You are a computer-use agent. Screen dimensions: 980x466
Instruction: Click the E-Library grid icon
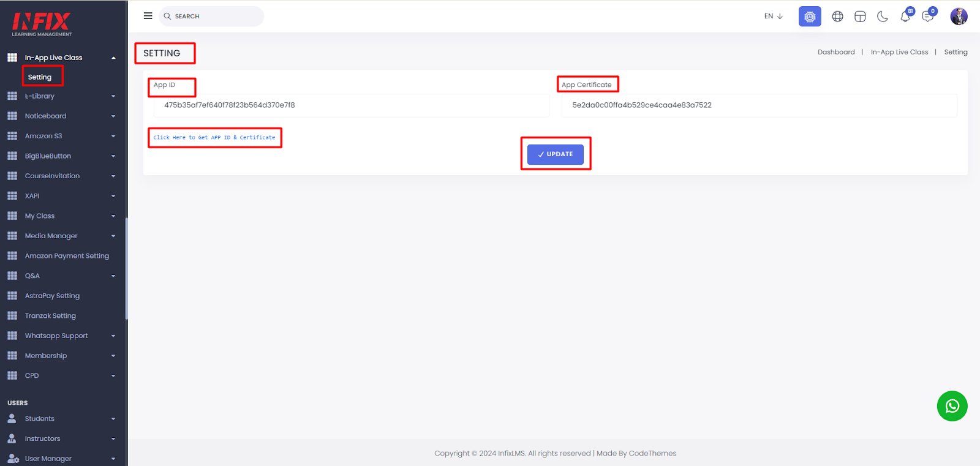(x=12, y=96)
